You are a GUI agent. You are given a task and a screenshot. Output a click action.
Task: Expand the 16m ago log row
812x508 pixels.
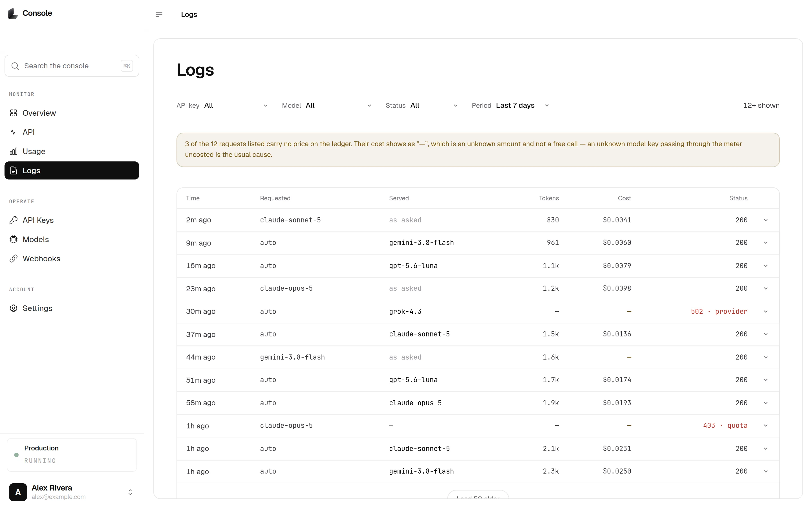click(x=766, y=266)
